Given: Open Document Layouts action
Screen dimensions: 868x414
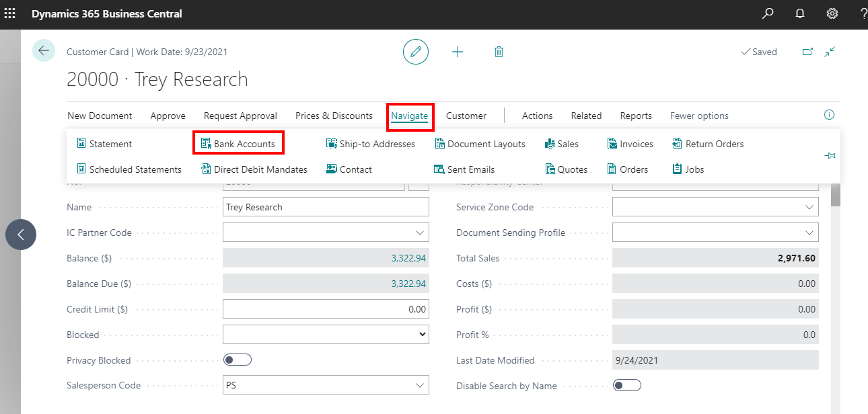Looking at the screenshot, I should [480, 144].
